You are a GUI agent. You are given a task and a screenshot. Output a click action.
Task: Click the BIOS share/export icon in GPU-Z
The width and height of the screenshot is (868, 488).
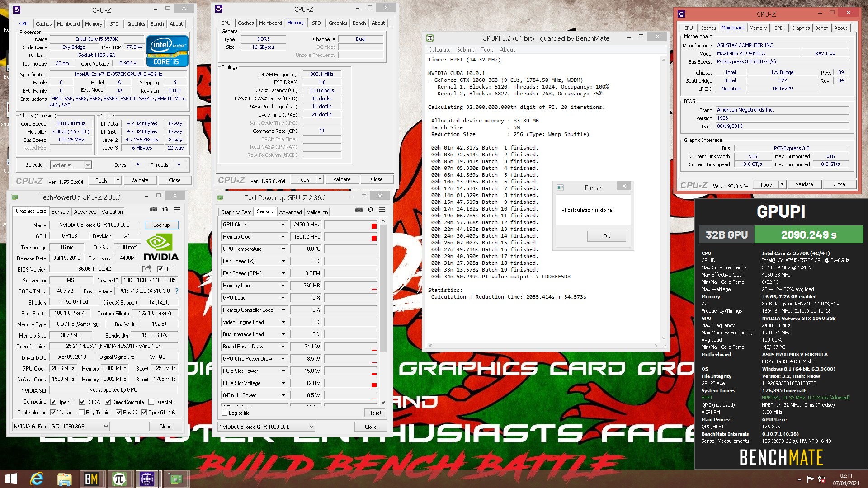(147, 269)
